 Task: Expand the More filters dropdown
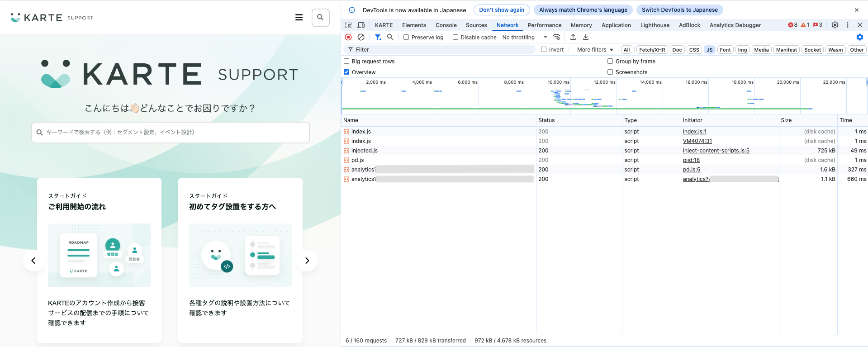click(595, 50)
